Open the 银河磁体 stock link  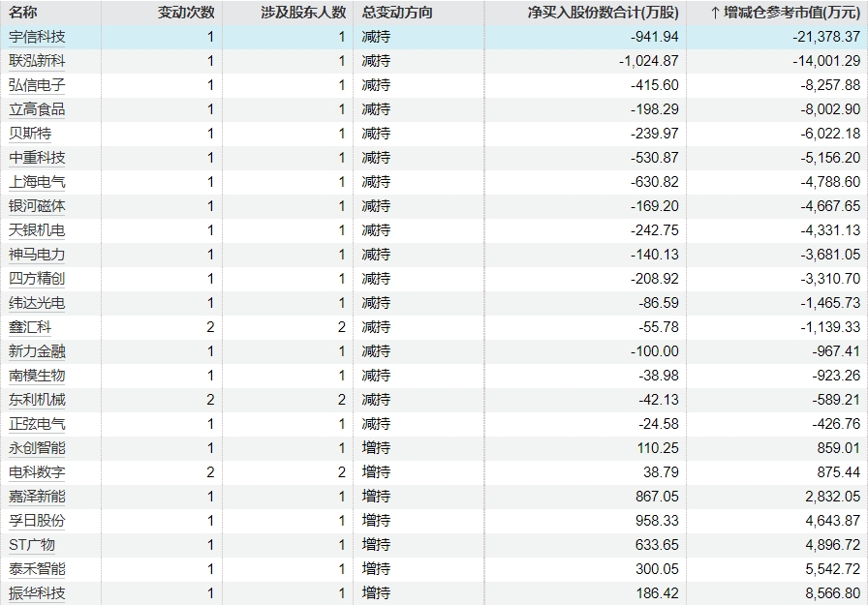point(37,206)
